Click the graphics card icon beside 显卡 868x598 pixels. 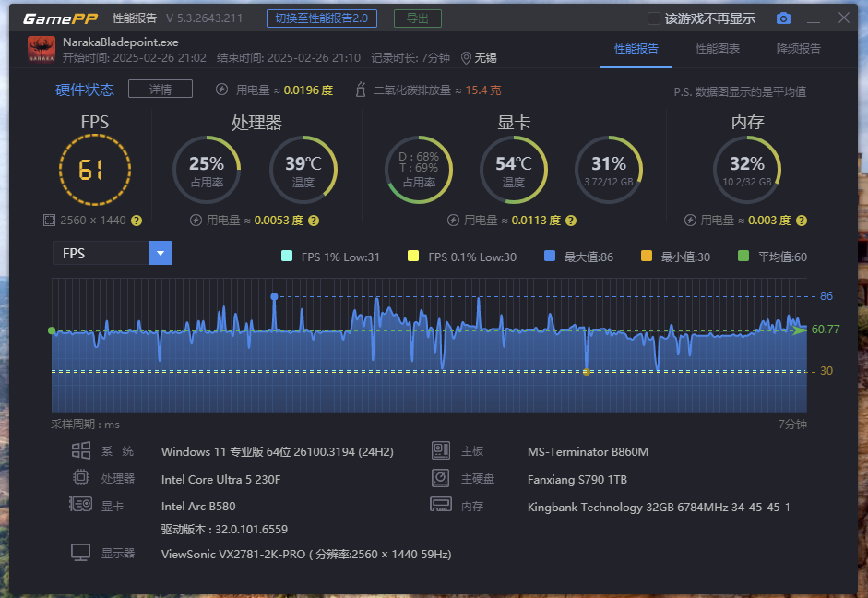pyautogui.click(x=81, y=504)
